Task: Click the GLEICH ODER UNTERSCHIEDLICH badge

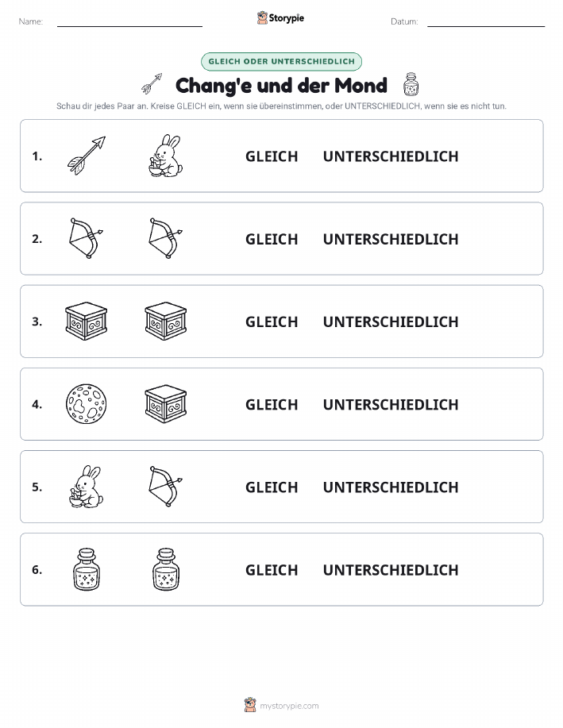Action: click(x=281, y=61)
